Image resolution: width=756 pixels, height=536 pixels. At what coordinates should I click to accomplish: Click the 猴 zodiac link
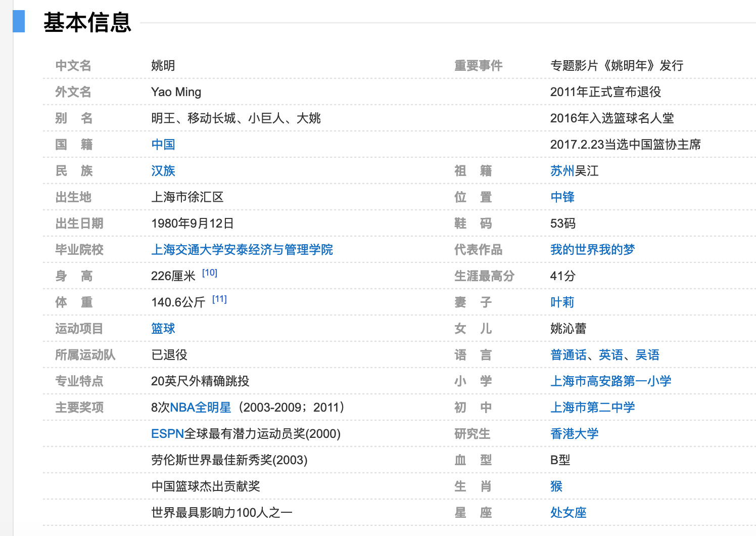556,486
